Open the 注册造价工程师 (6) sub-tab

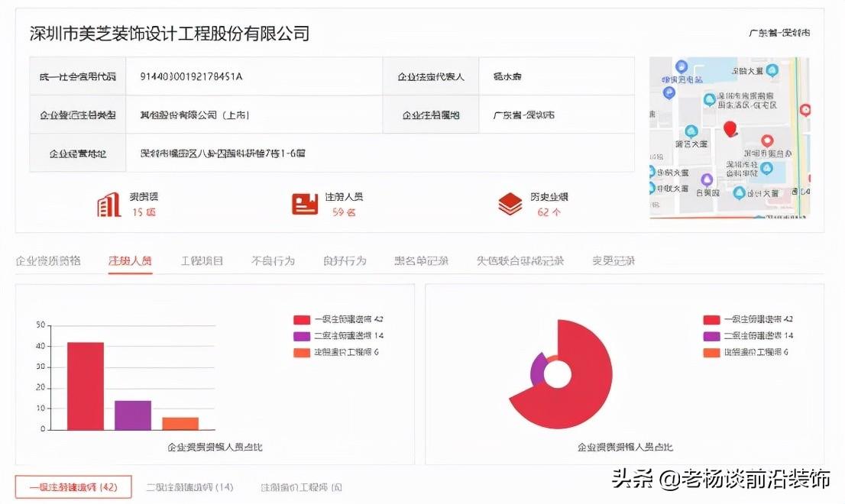301,487
